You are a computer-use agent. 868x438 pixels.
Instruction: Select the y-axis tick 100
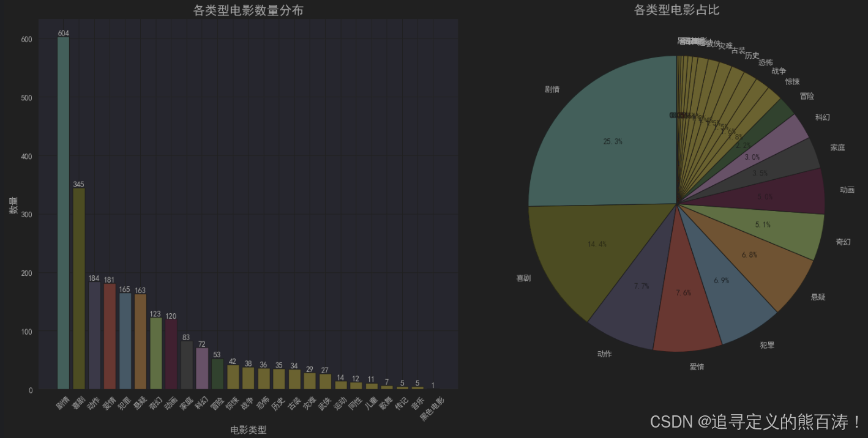coord(26,332)
